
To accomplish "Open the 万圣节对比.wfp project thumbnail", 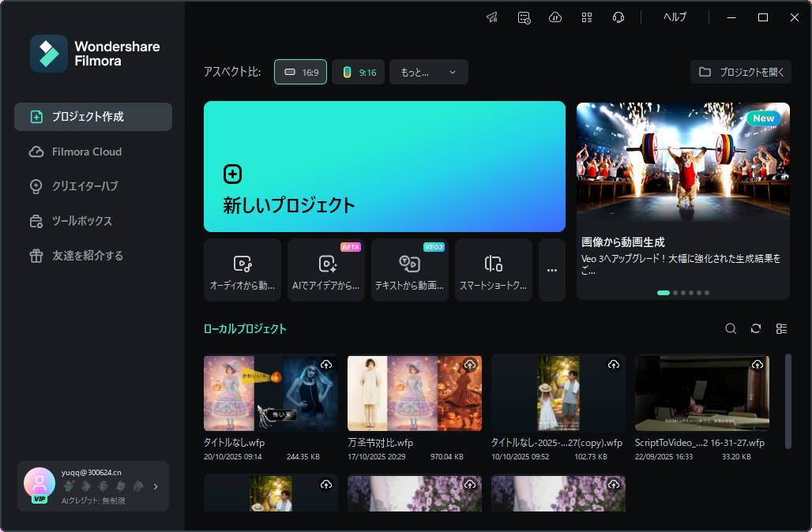I will point(414,392).
